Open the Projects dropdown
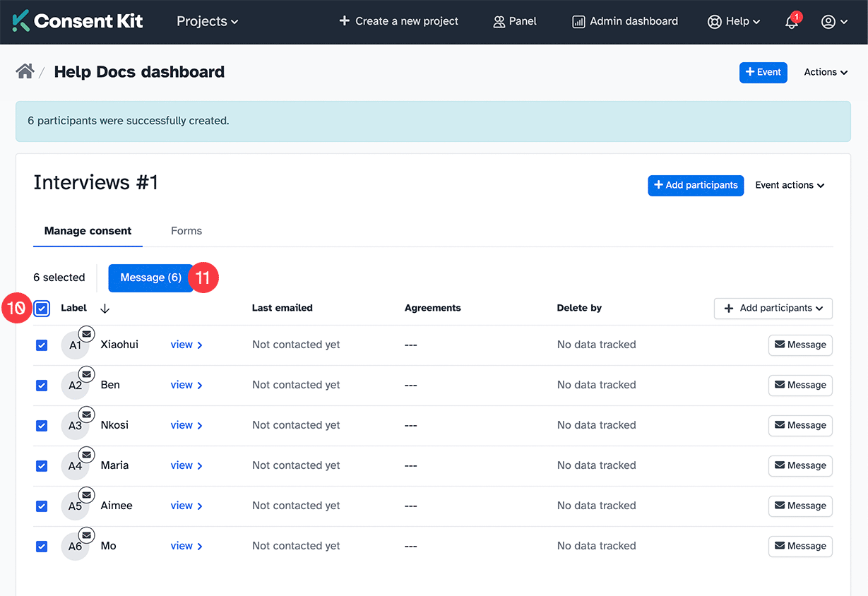868x596 pixels. click(x=206, y=21)
